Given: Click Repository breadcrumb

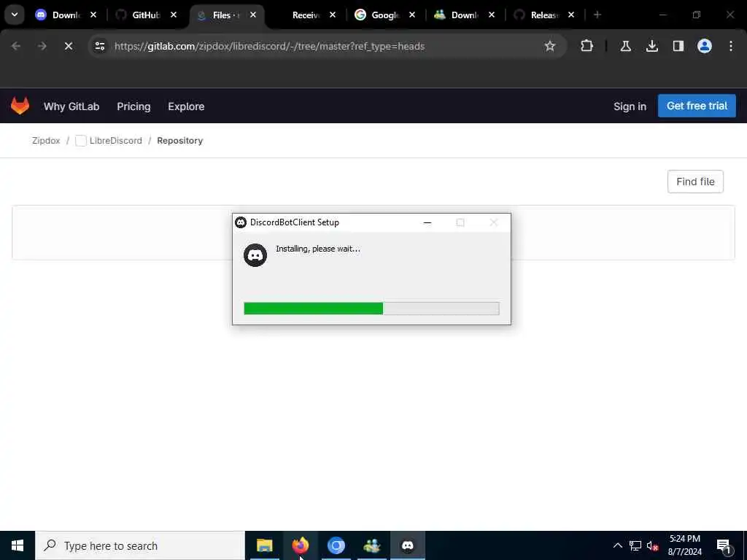Looking at the screenshot, I should point(179,141).
